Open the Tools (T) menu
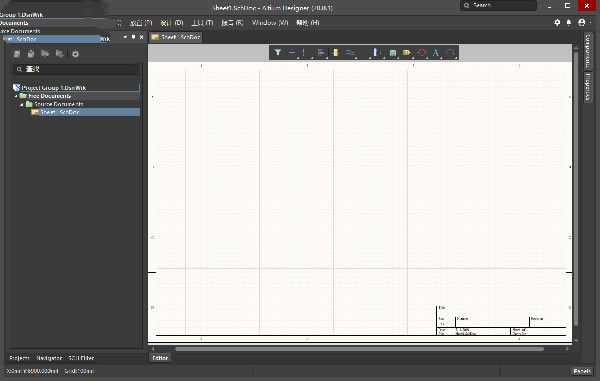This screenshot has width=600, height=381. click(x=202, y=23)
